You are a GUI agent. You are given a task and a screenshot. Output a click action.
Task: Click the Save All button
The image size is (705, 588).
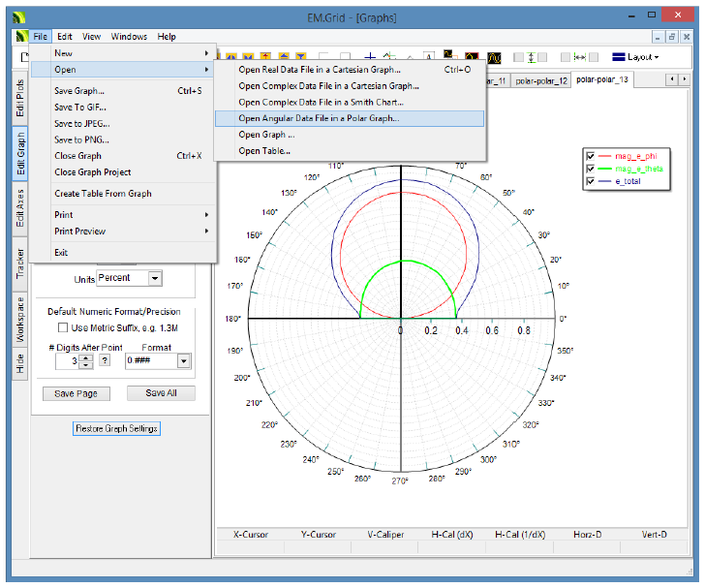coord(161,393)
